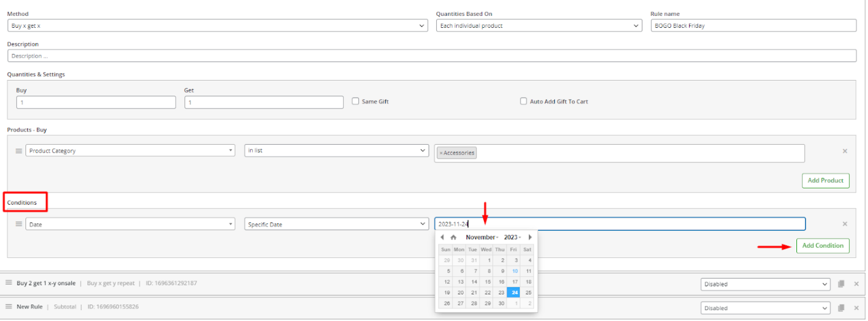Go to previous month in calendar

click(x=442, y=237)
